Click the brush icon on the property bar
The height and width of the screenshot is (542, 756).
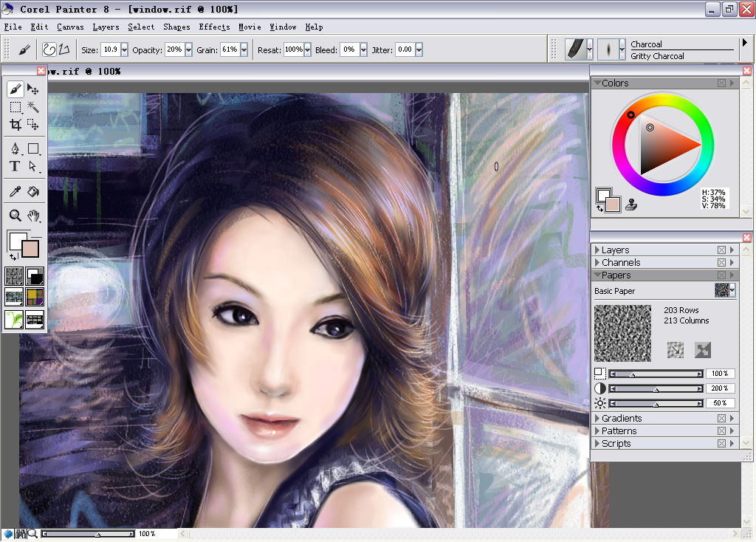[24, 49]
